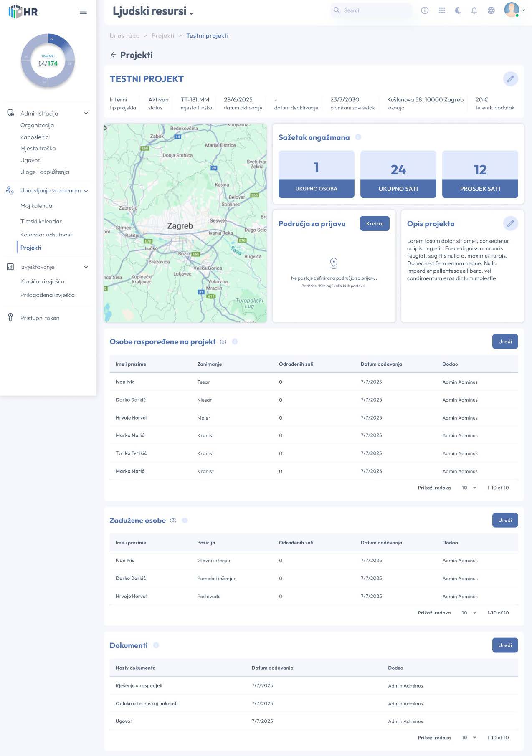The width and height of the screenshot is (532, 756).
Task: Open rows-per-page dropdown in Dokumenti table
Action: click(469, 738)
